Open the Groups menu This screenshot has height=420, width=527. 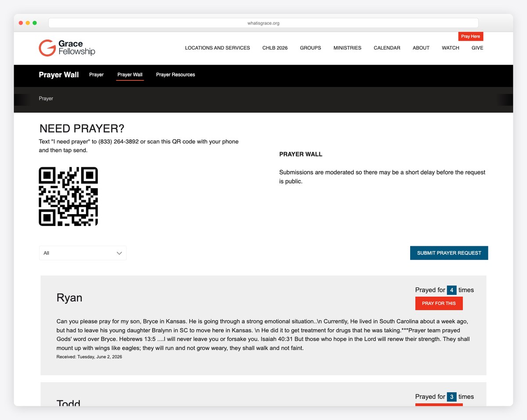pyautogui.click(x=310, y=48)
